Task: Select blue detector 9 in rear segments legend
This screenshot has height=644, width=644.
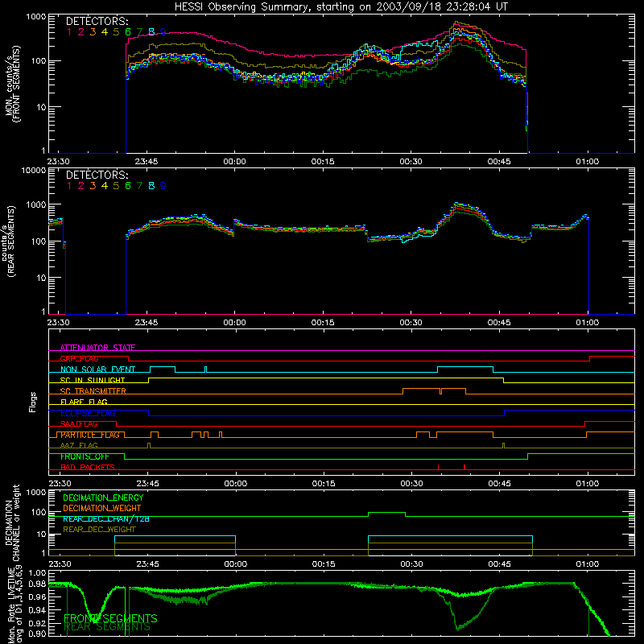Action: (x=163, y=186)
